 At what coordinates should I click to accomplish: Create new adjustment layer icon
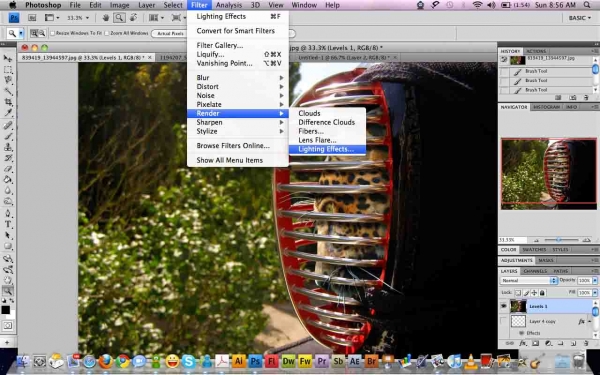coord(548,344)
